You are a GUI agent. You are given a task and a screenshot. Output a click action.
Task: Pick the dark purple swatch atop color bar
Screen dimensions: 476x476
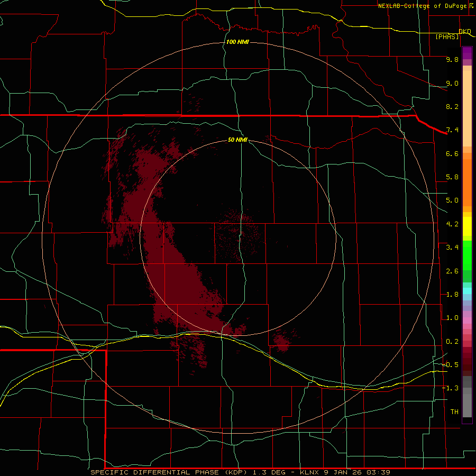click(467, 50)
